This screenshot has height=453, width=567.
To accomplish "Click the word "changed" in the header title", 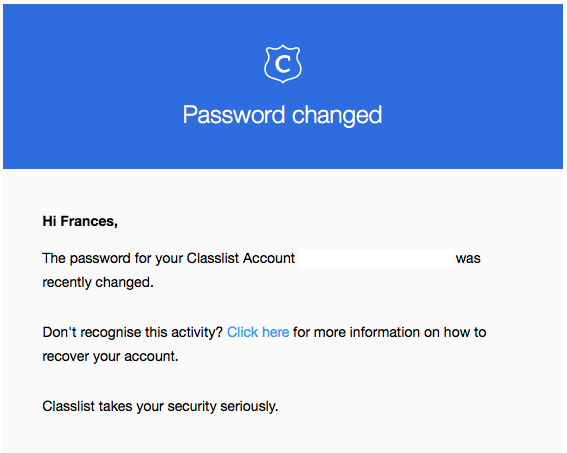I will 337,115.
